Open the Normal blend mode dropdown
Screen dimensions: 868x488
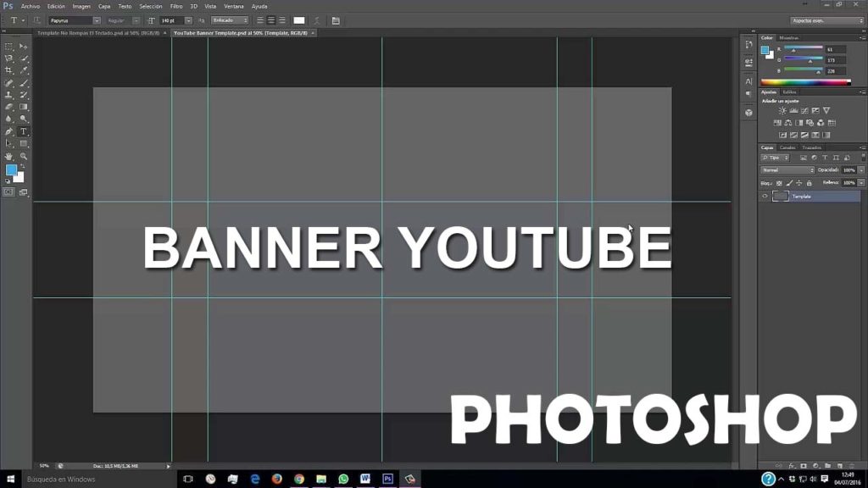(x=787, y=170)
